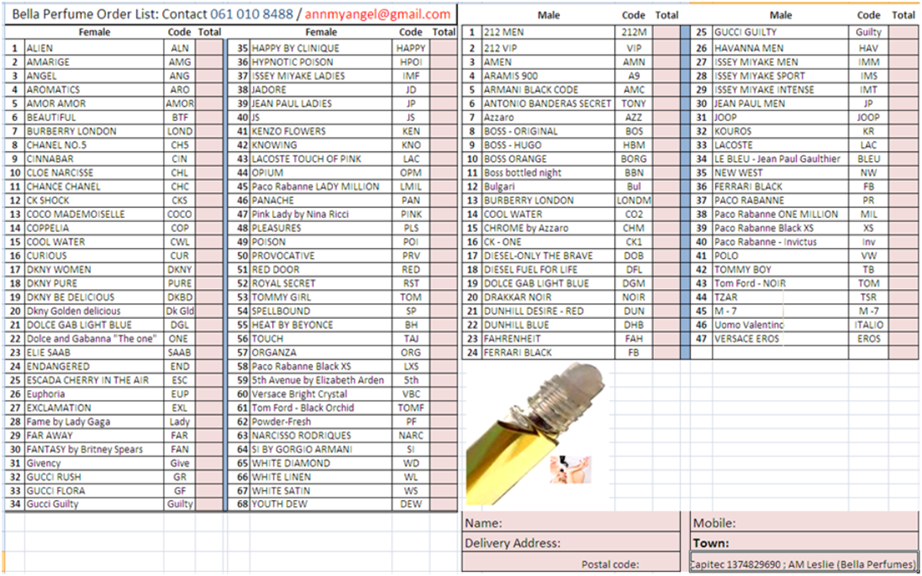Click the AROMATICS perfume name
Image resolution: width=922 pixels, height=576 pixels.
click(53, 90)
